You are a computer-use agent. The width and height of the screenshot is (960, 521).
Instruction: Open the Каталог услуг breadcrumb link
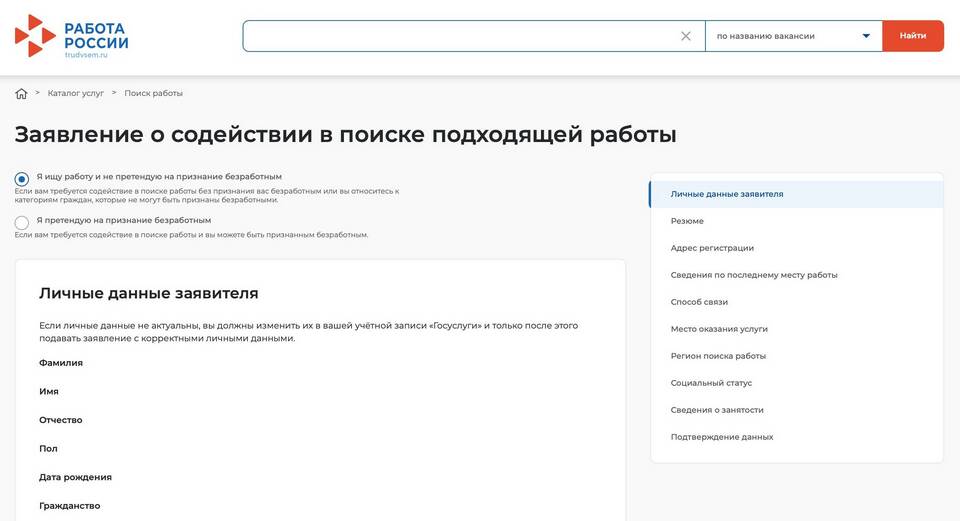pyautogui.click(x=76, y=93)
